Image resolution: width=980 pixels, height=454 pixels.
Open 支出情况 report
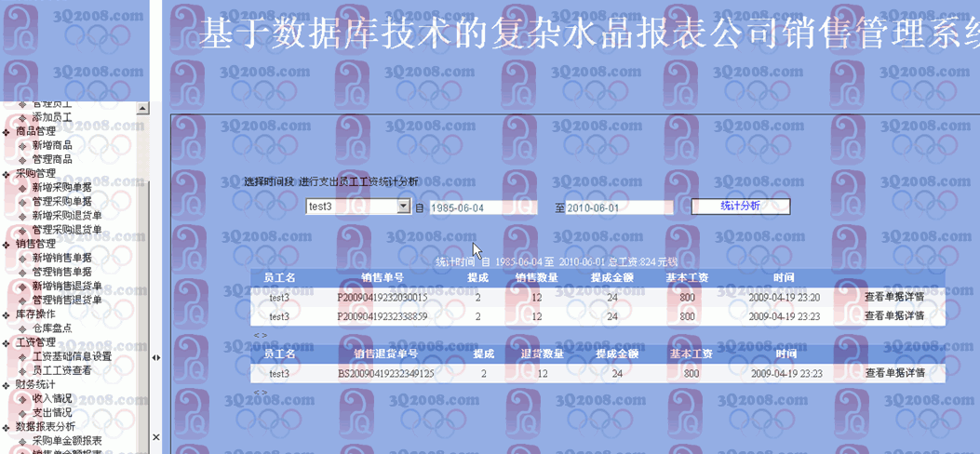(52, 413)
